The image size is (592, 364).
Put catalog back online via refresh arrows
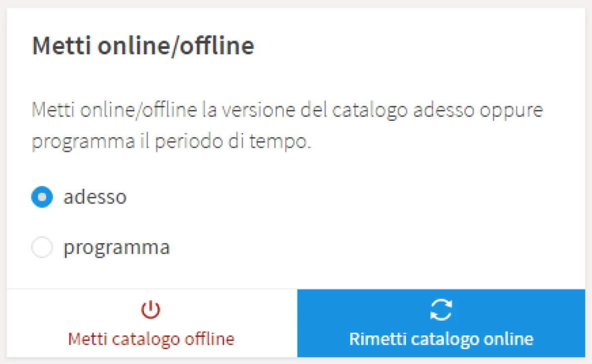(x=441, y=310)
